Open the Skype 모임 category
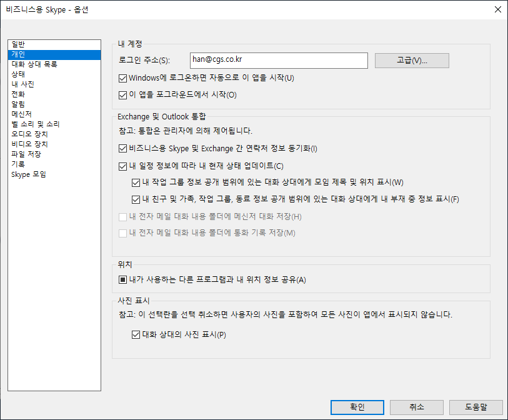Viewport: 508px width, 420px height. pos(54,174)
